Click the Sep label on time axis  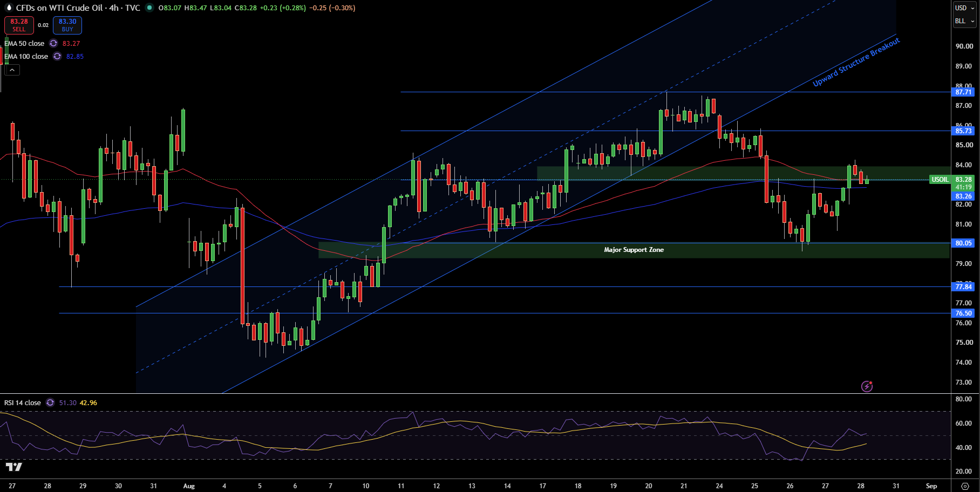931,486
